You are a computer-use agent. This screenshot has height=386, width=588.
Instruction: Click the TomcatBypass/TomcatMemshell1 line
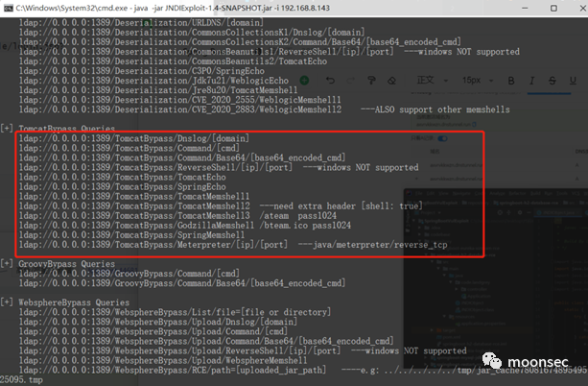(134, 197)
